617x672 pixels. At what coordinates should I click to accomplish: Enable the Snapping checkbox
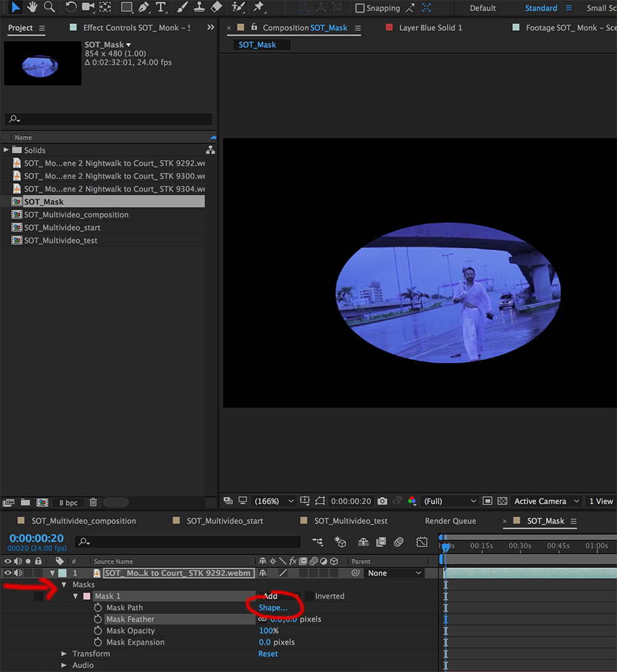tap(360, 9)
